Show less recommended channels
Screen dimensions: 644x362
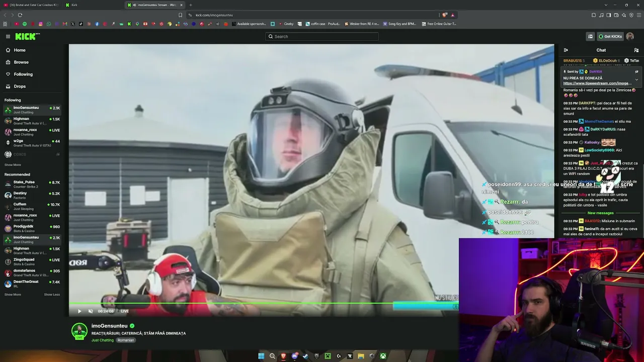point(52,295)
